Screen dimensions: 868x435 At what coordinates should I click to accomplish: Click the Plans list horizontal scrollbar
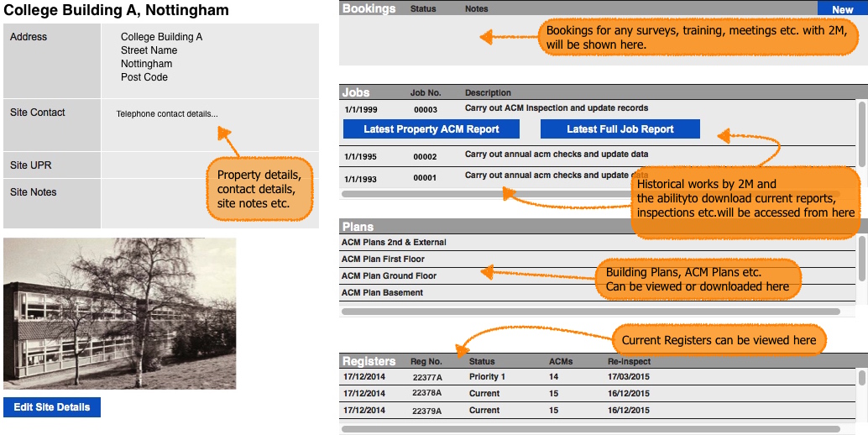pyautogui.click(x=591, y=312)
